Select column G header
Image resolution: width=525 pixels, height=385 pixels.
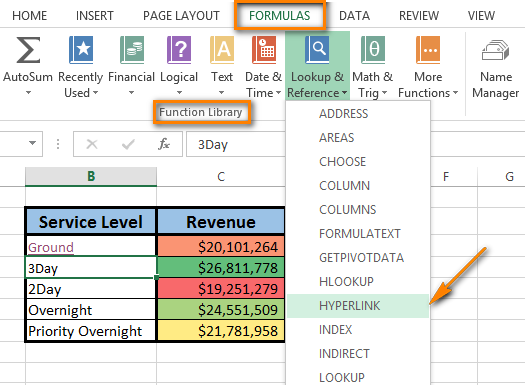point(509,176)
